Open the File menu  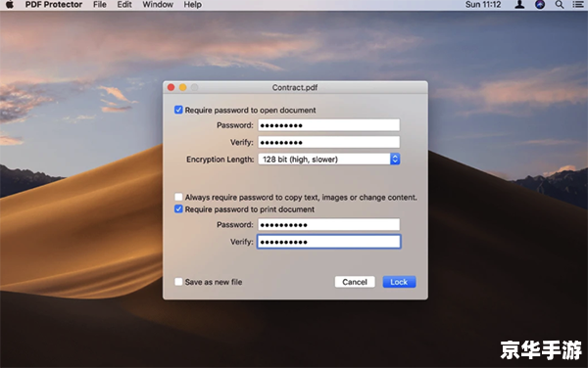point(100,5)
